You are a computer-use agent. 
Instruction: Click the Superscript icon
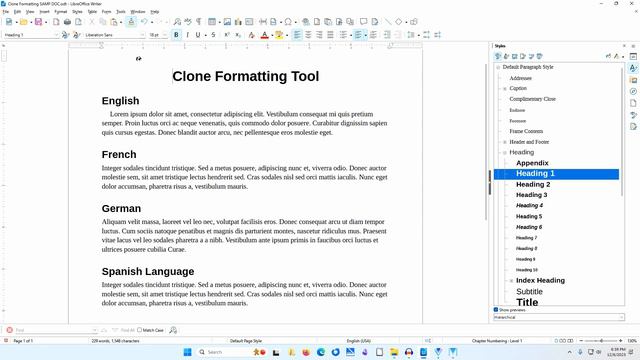(x=227, y=35)
